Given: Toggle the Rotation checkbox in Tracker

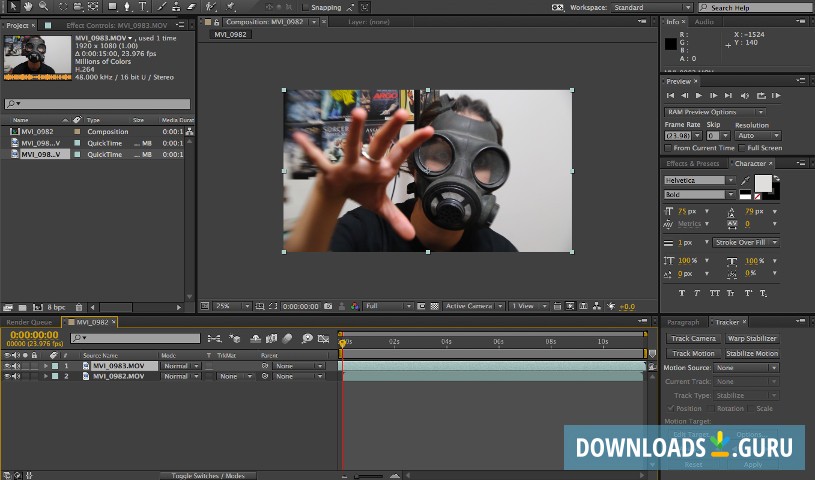Looking at the screenshot, I should (x=711, y=408).
